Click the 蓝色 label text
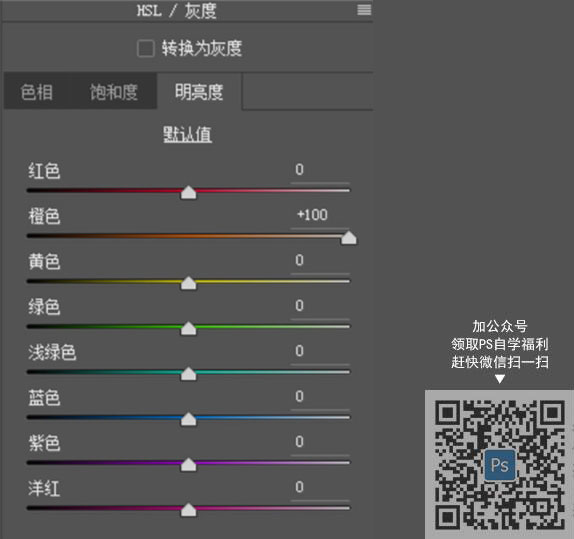This screenshot has height=539, width=574. pyautogui.click(x=44, y=398)
